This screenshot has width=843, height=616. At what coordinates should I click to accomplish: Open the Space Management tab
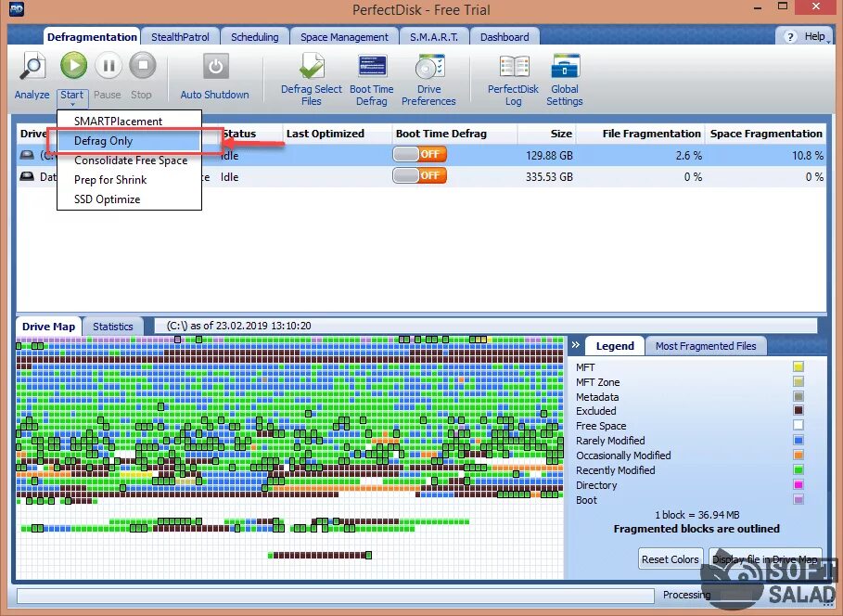click(344, 36)
